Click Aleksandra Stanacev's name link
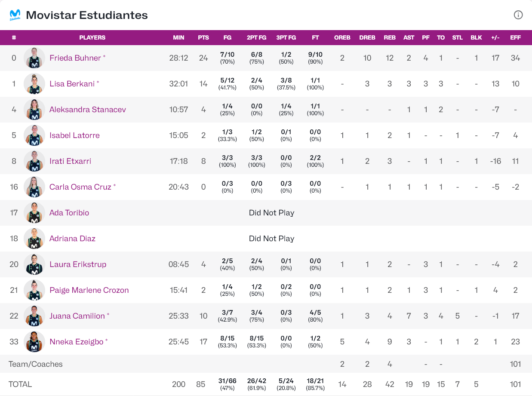This screenshot has width=532, height=396. (x=87, y=110)
